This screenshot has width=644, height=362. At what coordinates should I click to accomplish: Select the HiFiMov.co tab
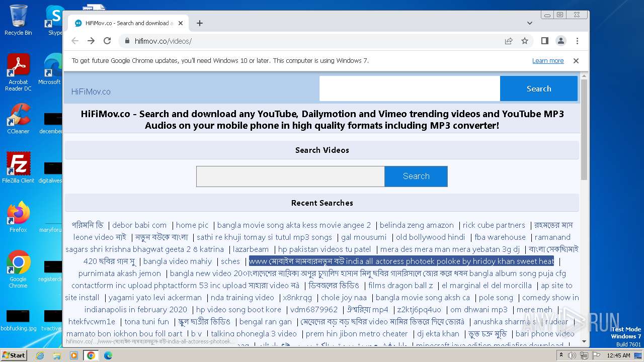coord(129,23)
